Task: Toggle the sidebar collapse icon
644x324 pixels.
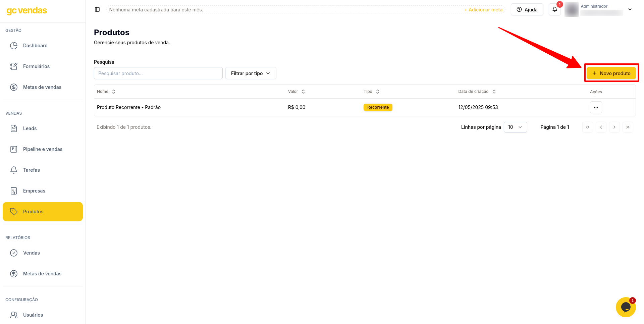Action: (97, 9)
